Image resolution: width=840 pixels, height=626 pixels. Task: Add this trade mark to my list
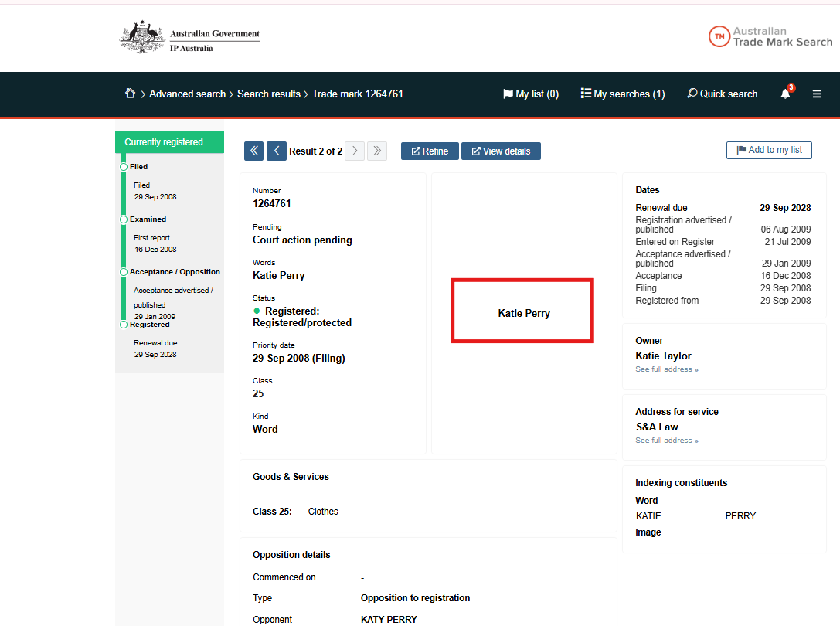click(x=769, y=150)
